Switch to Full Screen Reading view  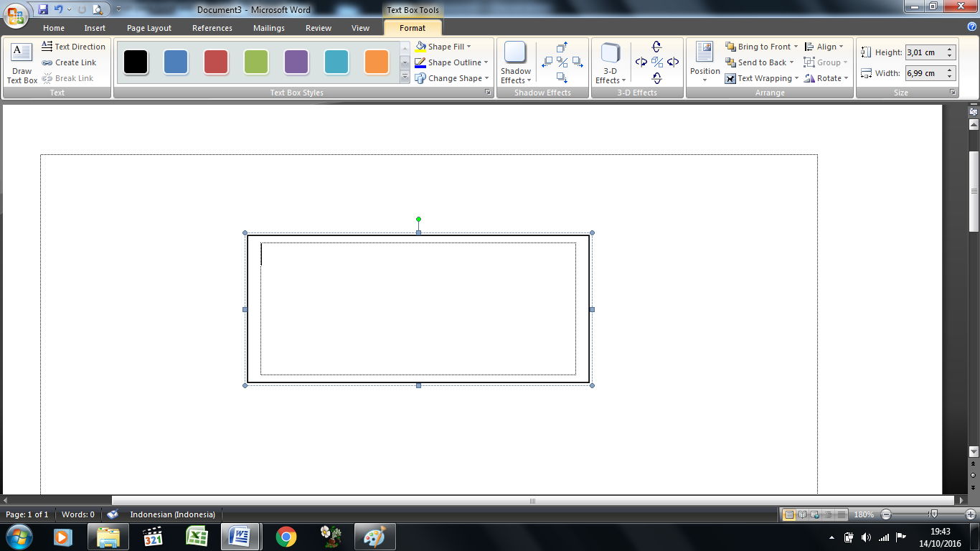803,514
